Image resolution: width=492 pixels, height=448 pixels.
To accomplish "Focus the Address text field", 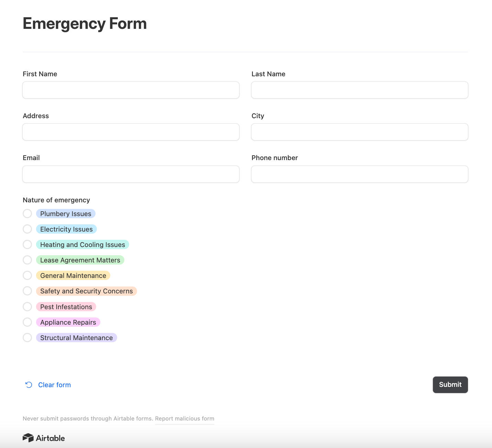I will 131,132.
